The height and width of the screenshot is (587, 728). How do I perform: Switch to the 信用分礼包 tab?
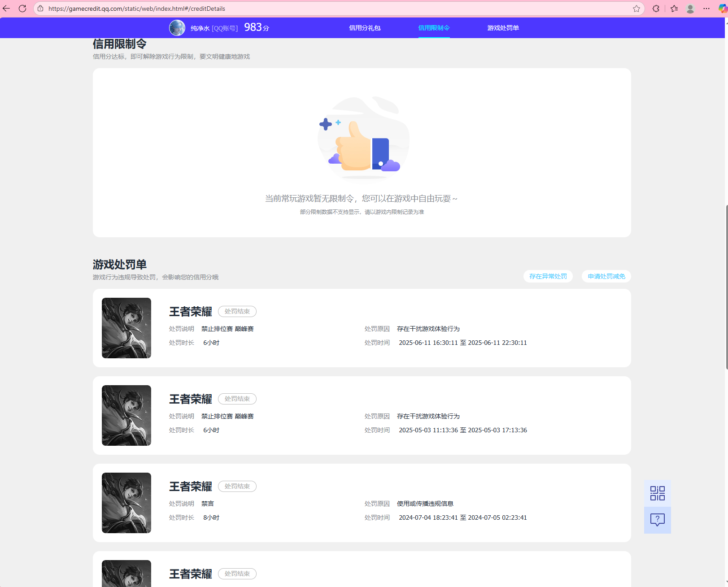(x=364, y=27)
